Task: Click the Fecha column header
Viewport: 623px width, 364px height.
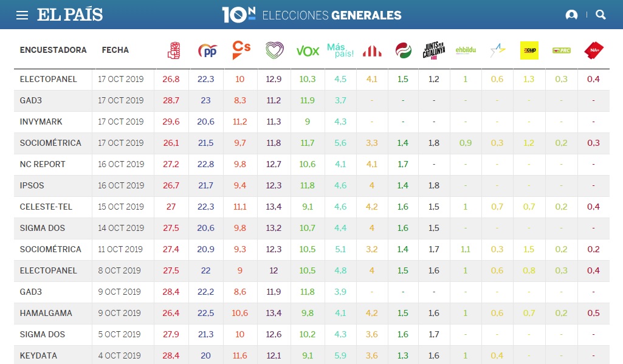Action: pyautogui.click(x=115, y=50)
